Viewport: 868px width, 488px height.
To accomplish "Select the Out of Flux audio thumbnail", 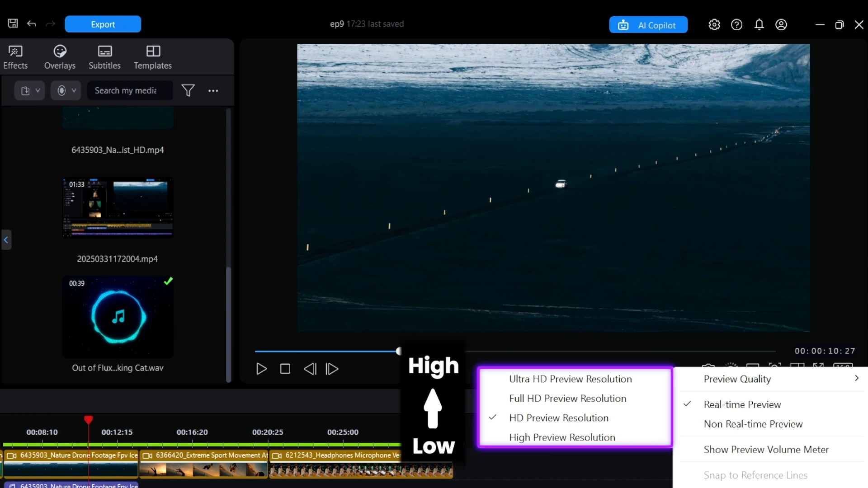I will coord(118,317).
